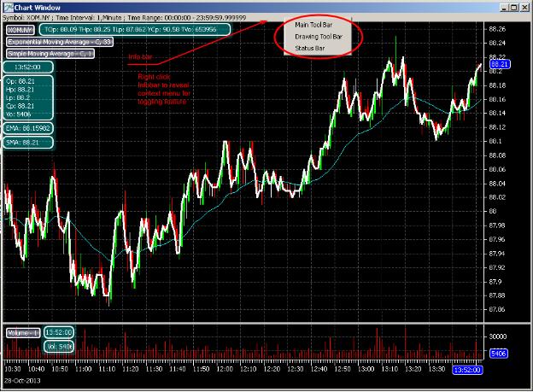Click the XOM.NY symbol label

click(x=20, y=28)
